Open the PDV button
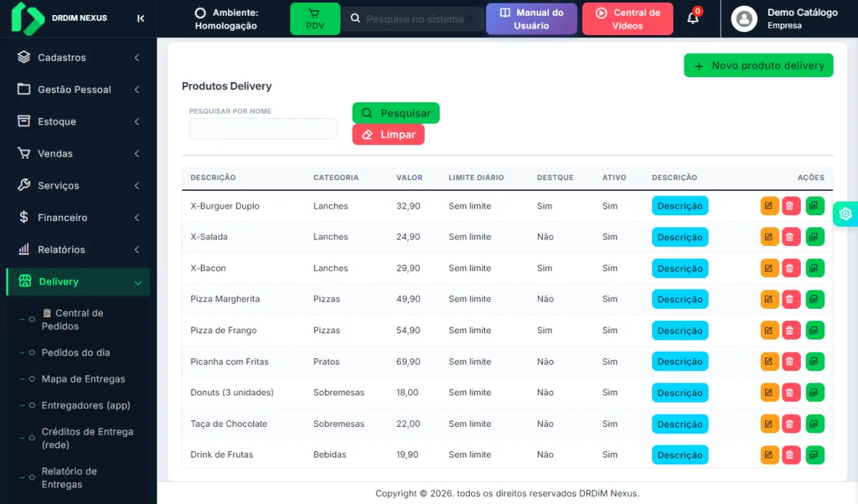This screenshot has height=504, width=858. (x=315, y=19)
